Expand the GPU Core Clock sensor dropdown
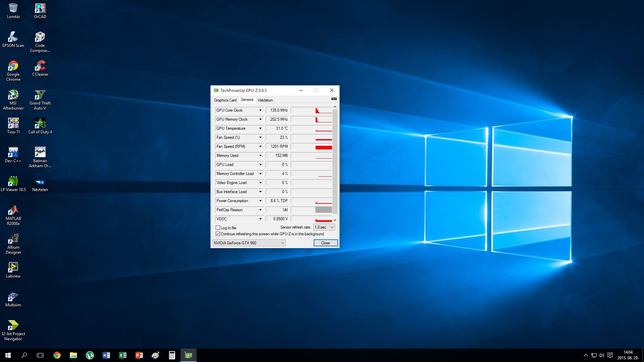The height and width of the screenshot is (362, 644). [x=260, y=110]
